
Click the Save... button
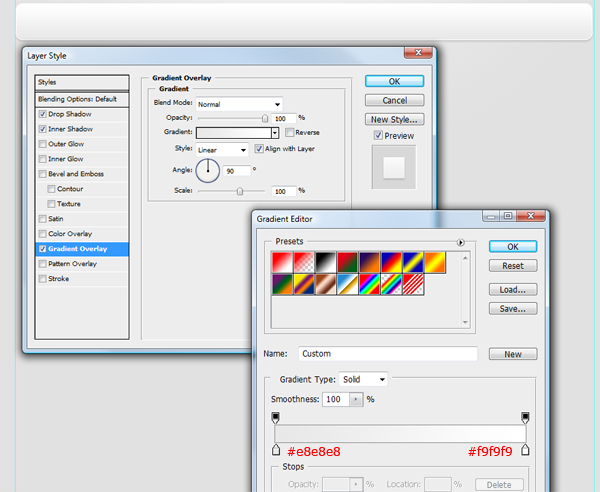513,309
